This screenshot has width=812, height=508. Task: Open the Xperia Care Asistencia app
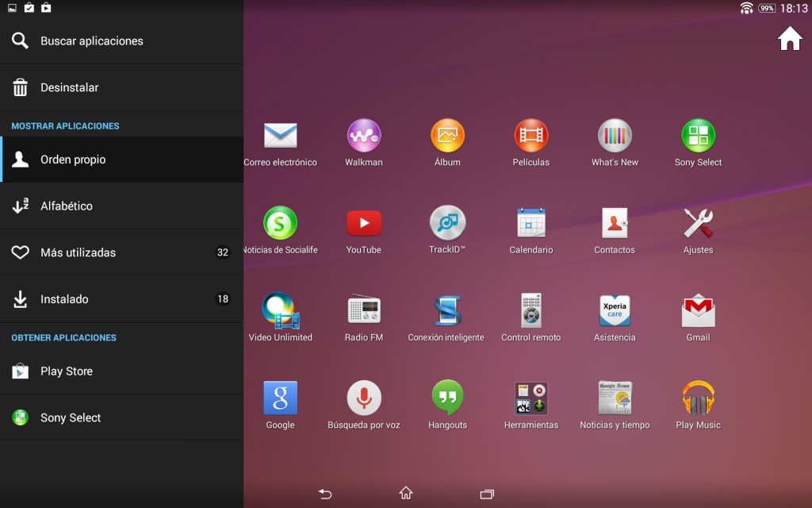[615, 311]
